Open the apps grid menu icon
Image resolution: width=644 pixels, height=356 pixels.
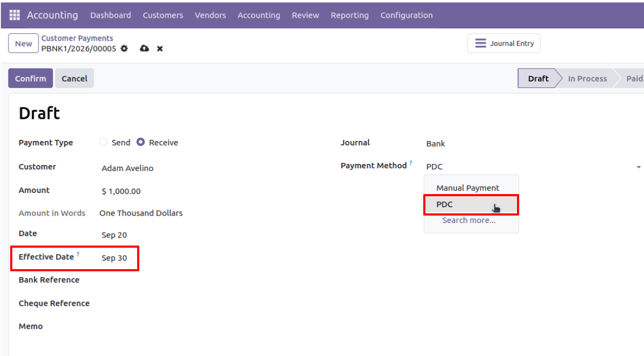click(14, 15)
